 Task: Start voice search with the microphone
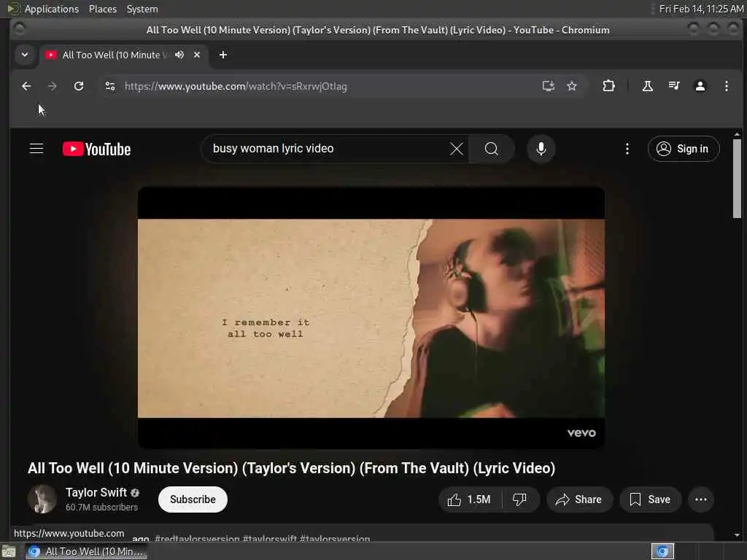click(541, 149)
